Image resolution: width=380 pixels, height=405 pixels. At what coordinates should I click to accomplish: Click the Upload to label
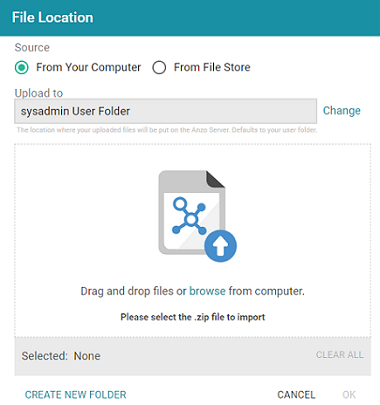pyautogui.click(x=39, y=93)
